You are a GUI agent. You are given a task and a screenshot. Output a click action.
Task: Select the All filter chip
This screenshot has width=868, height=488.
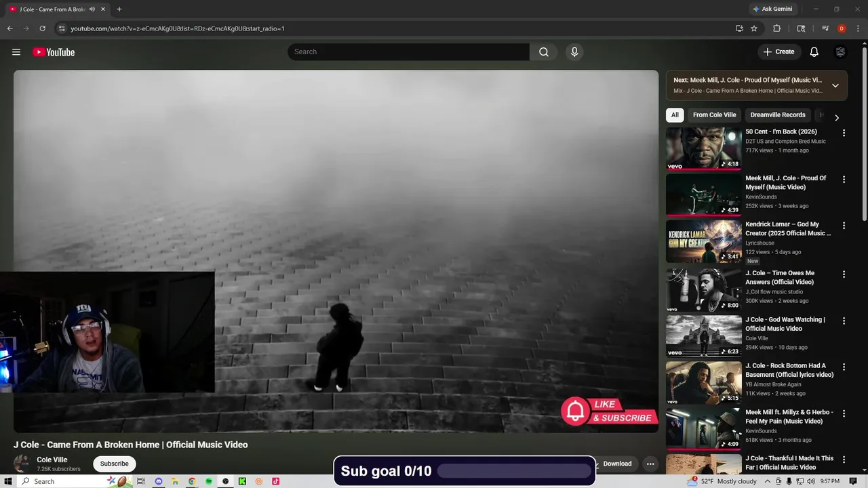(675, 115)
